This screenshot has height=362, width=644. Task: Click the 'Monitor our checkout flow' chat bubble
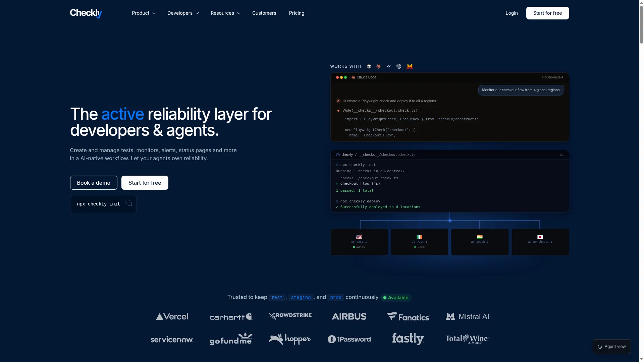click(x=521, y=90)
